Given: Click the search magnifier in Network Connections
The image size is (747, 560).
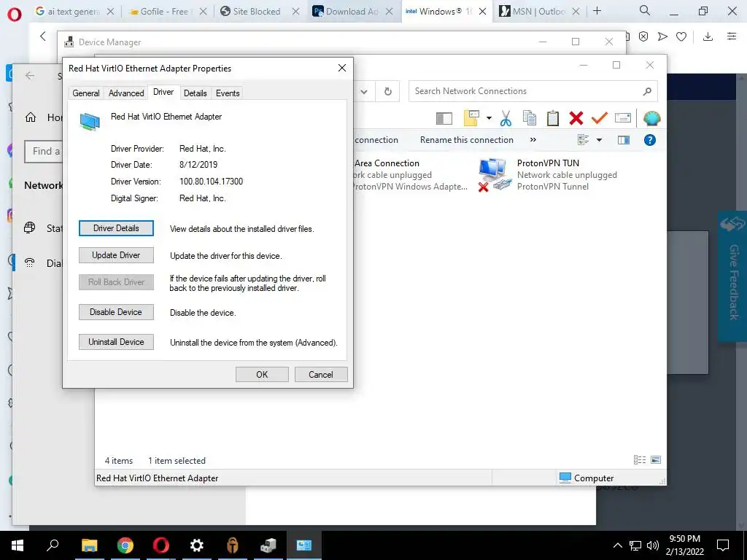Looking at the screenshot, I should click(647, 91).
